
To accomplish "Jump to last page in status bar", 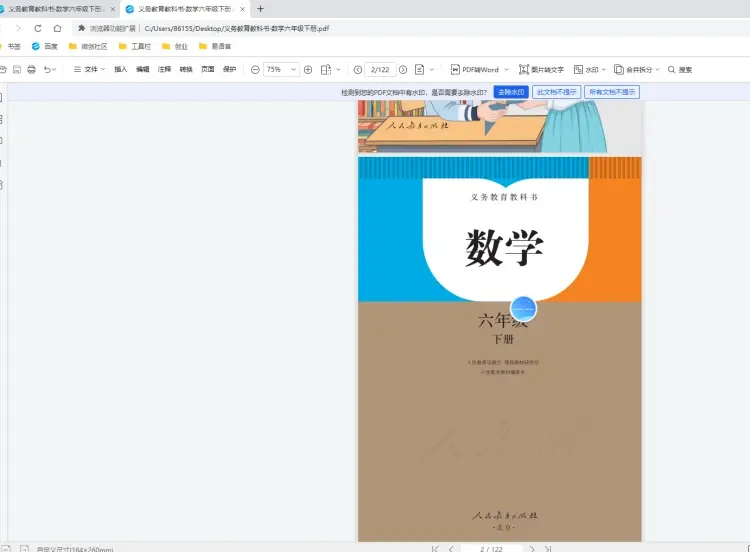I will point(548,549).
